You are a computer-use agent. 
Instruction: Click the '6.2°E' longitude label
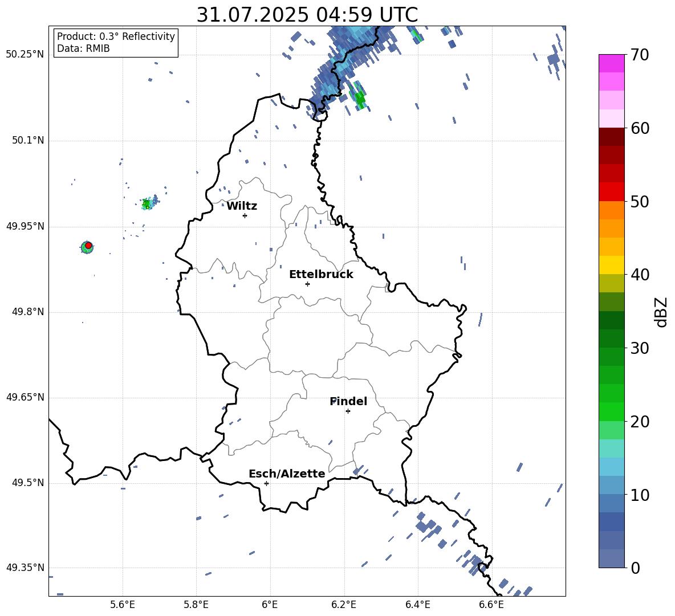click(x=344, y=605)
